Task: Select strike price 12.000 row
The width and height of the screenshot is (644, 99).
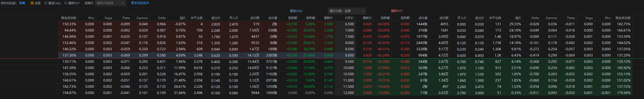Action: 348,93
